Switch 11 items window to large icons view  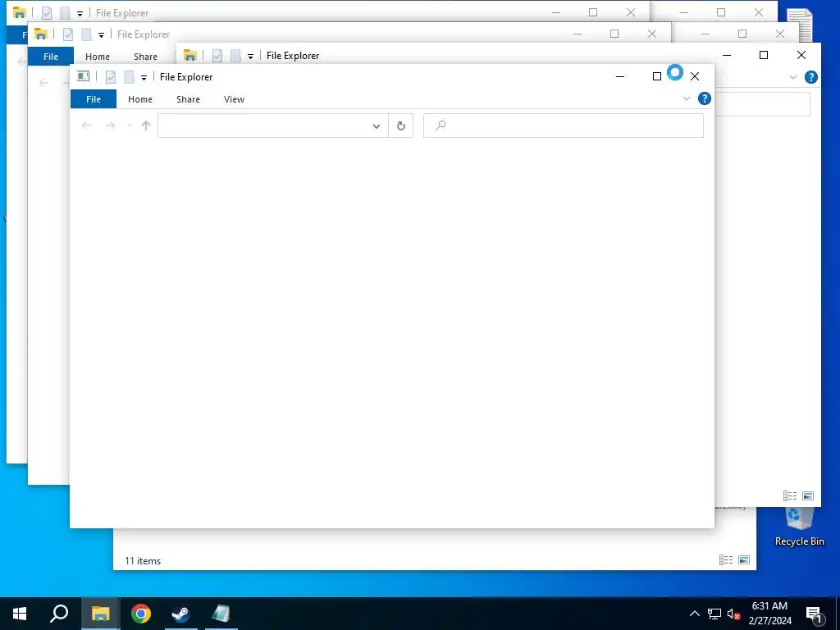pyautogui.click(x=743, y=559)
